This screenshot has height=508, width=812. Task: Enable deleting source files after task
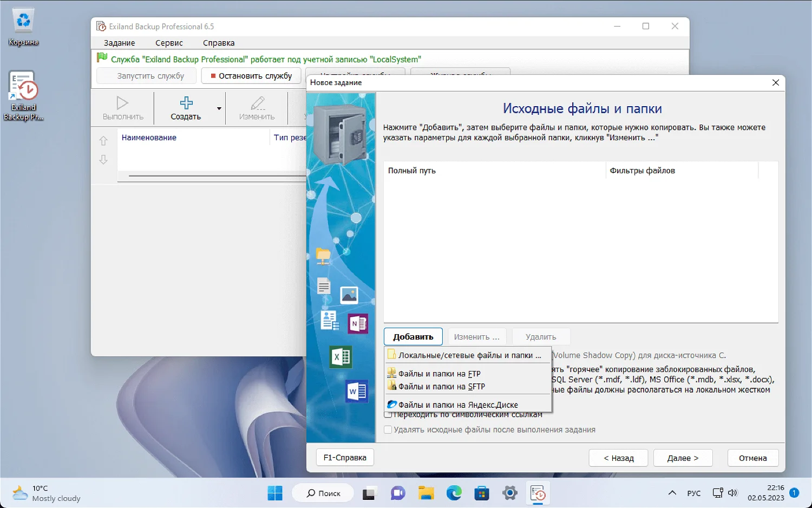click(x=388, y=430)
